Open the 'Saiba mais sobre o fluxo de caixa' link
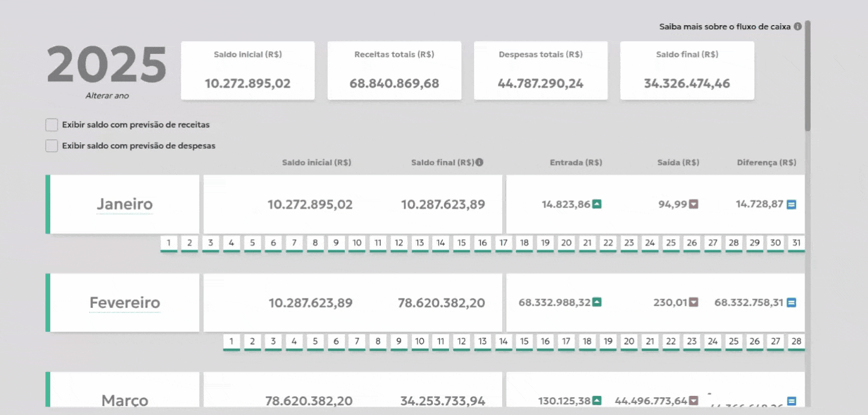The width and height of the screenshot is (868, 415). click(x=725, y=27)
